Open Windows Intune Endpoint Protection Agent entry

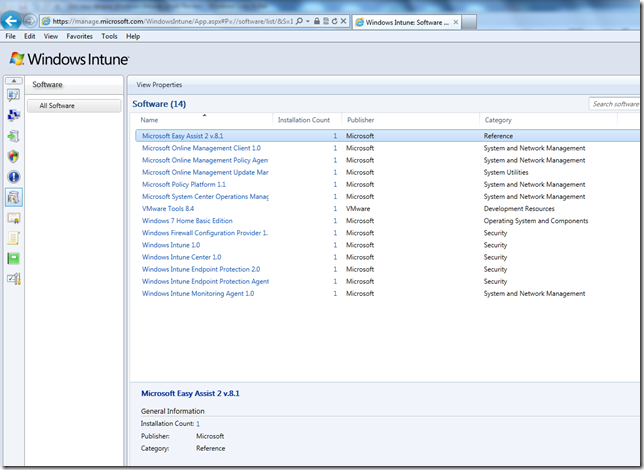click(205, 281)
